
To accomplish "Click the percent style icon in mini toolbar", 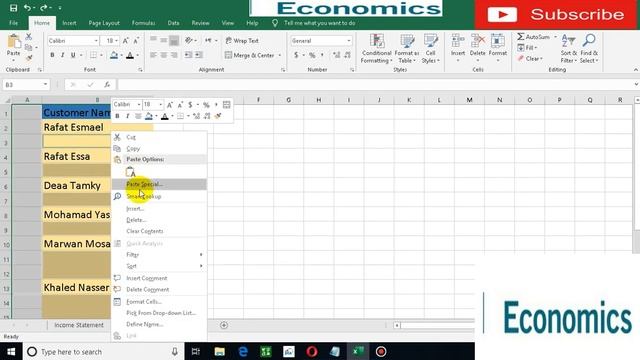I will pos(206,105).
